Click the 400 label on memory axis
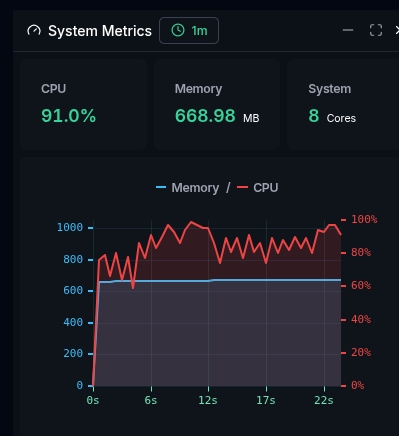The width and height of the screenshot is (399, 436). coord(73,322)
